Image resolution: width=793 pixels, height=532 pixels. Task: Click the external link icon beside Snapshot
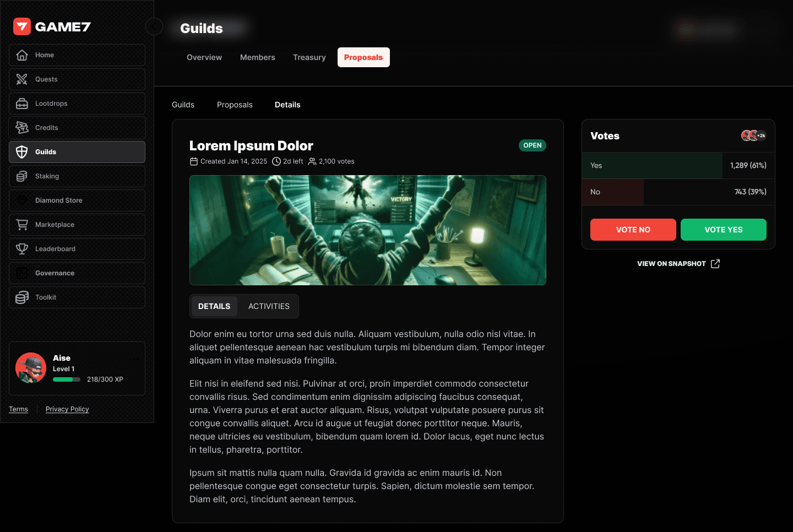[715, 264]
